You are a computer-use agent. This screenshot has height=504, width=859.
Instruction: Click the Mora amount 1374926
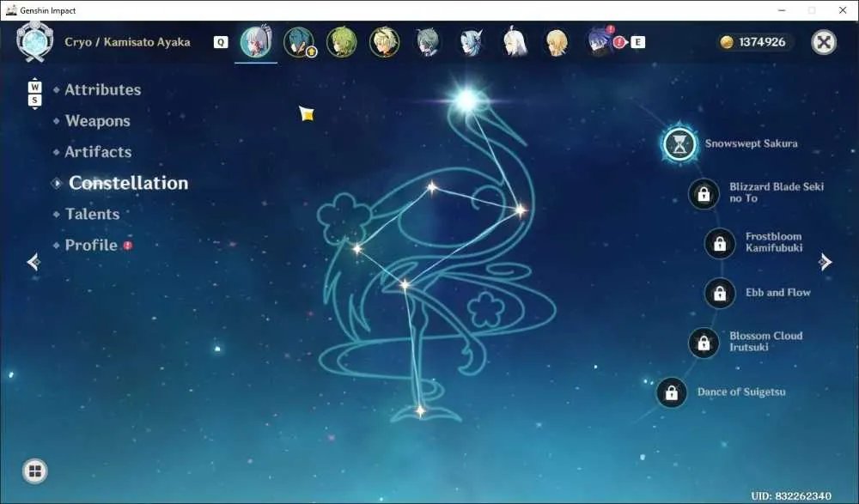click(762, 42)
